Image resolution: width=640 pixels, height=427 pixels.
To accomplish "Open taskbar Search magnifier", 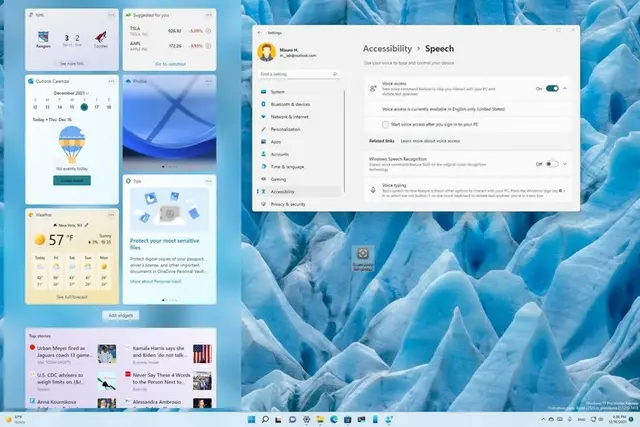I will point(265,419).
